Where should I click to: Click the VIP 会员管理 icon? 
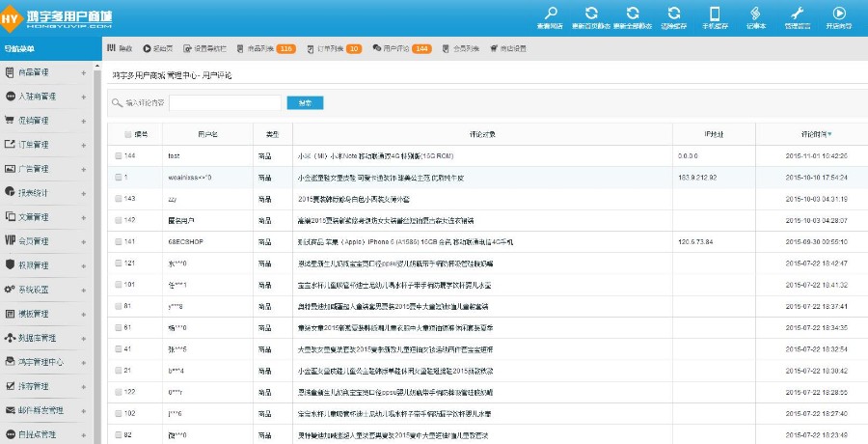pyautogui.click(x=10, y=240)
